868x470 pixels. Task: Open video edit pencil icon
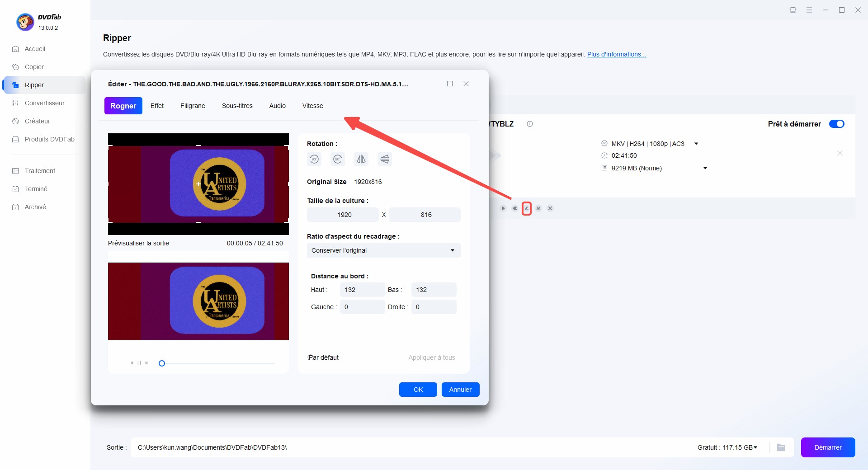click(527, 208)
